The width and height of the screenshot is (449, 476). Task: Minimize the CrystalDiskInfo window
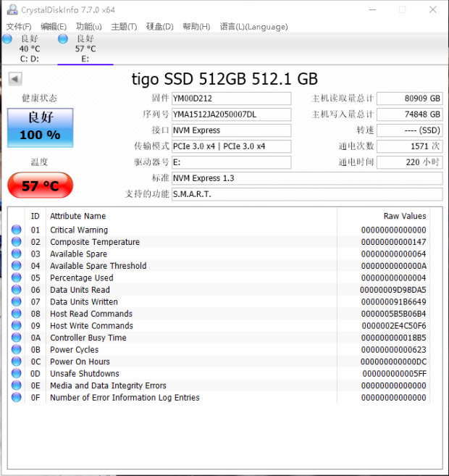372,9
